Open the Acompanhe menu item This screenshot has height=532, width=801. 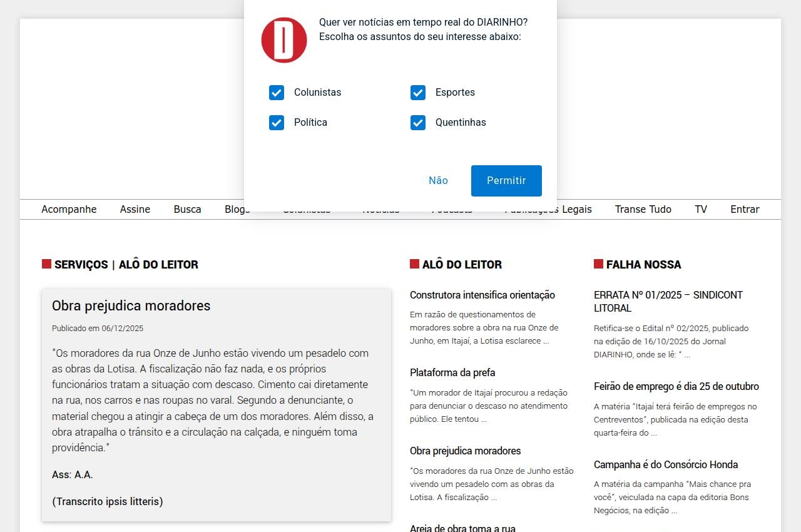(69, 210)
